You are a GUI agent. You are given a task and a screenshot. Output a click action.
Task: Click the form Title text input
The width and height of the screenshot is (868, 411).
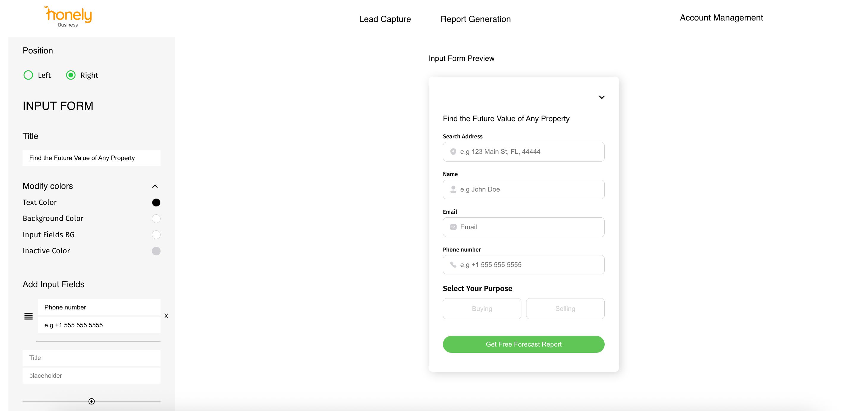coord(91,158)
